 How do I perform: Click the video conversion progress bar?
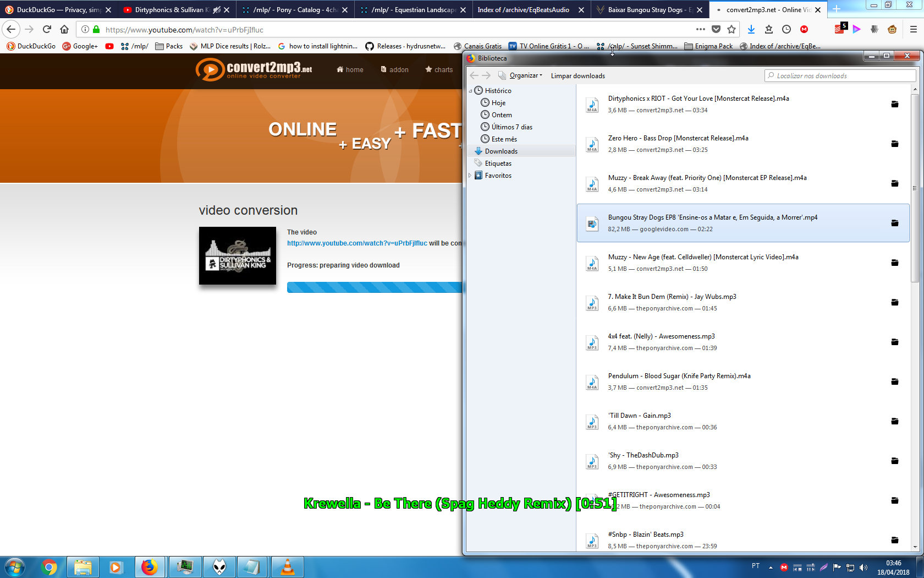[x=374, y=287]
